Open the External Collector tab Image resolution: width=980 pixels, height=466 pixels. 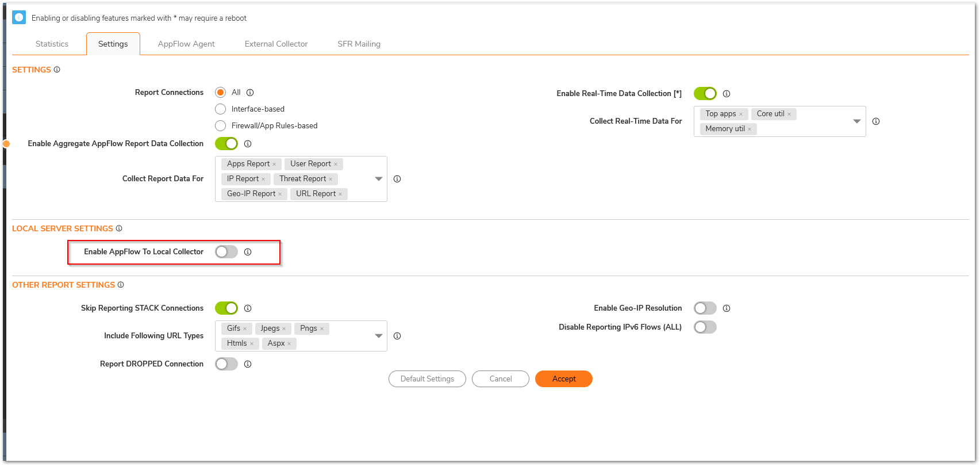tap(276, 44)
